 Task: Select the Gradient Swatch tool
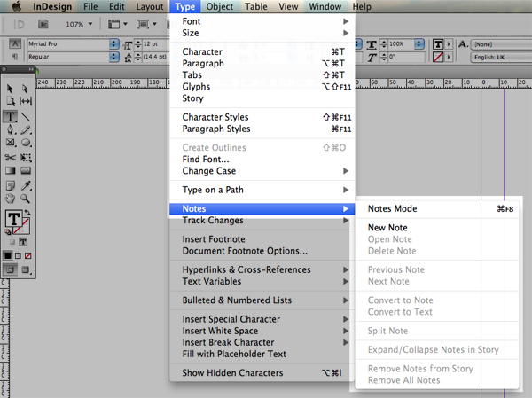pyautogui.click(x=10, y=170)
